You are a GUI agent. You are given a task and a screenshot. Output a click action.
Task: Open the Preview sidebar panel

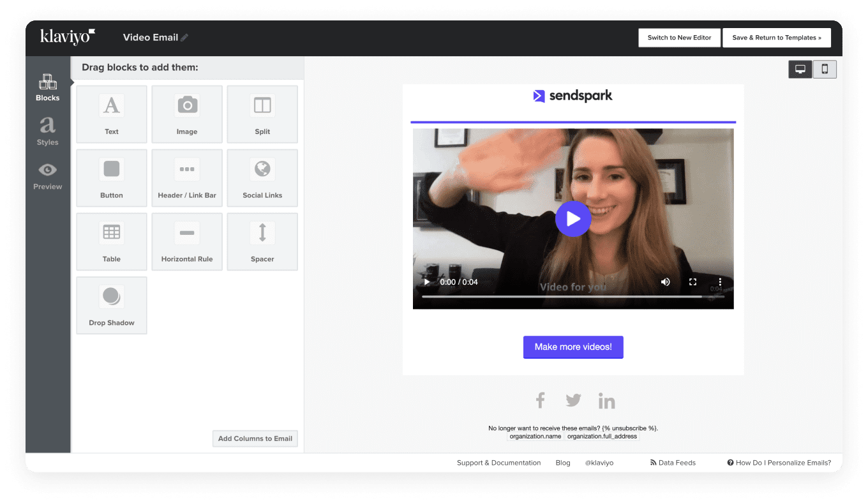tap(47, 176)
